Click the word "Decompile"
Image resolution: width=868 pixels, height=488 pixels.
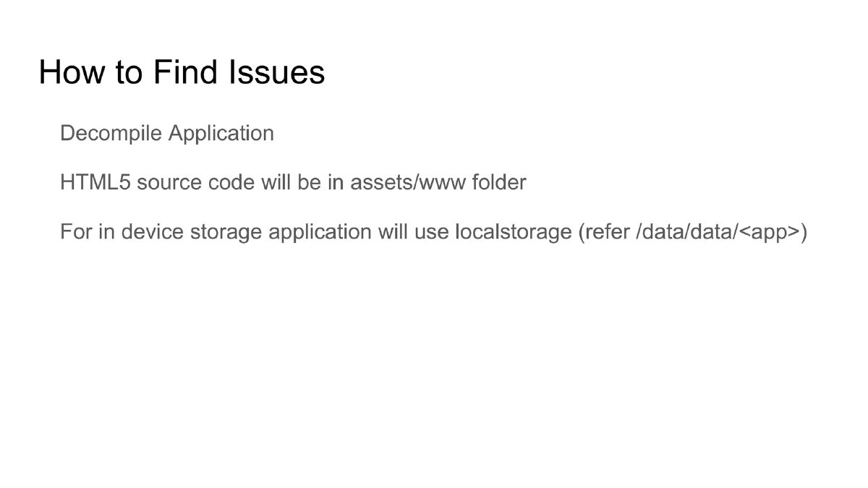111,134
